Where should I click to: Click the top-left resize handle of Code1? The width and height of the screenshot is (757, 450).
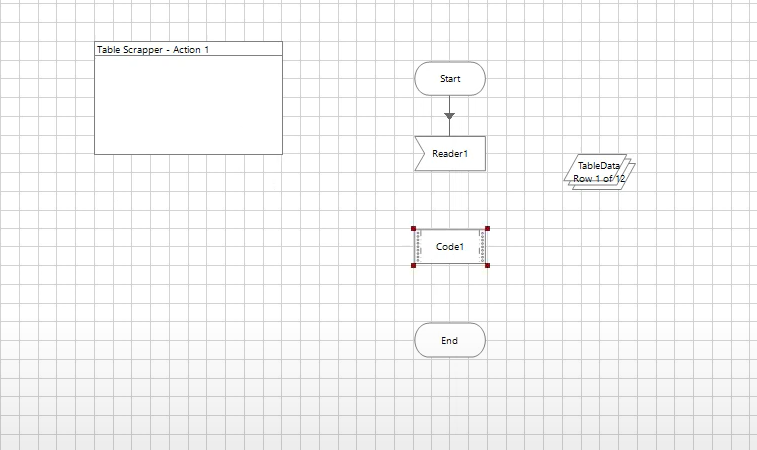coord(413,228)
